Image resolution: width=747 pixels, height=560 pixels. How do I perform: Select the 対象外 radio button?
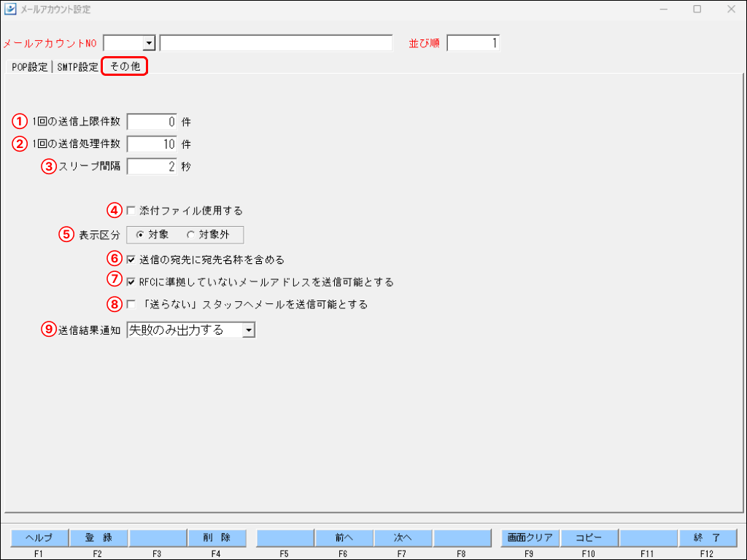point(190,235)
